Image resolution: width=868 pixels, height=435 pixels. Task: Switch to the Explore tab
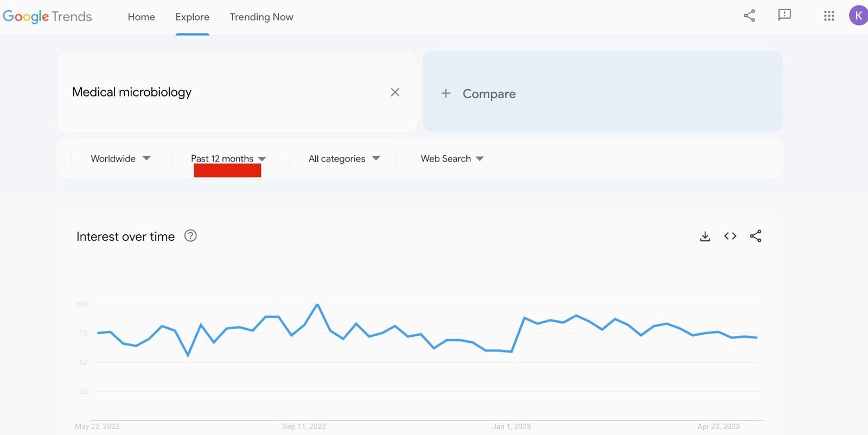coord(193,17)
